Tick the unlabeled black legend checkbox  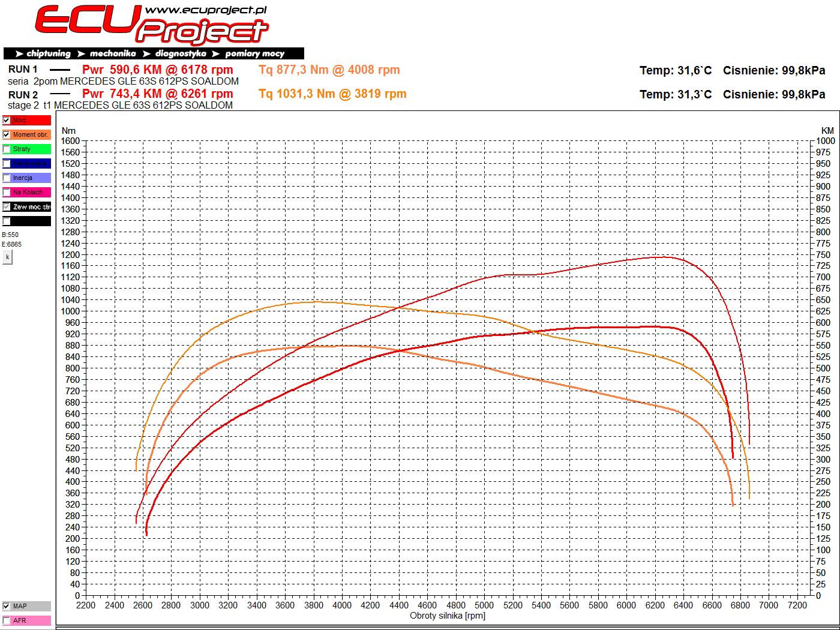(x=7, y=221)
